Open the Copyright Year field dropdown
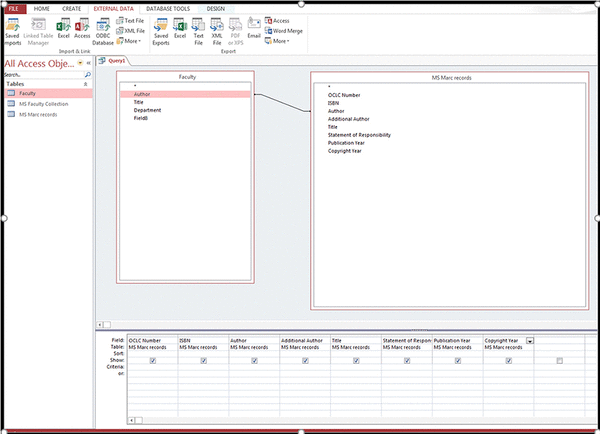600x434 pixels. pos(530,341)
